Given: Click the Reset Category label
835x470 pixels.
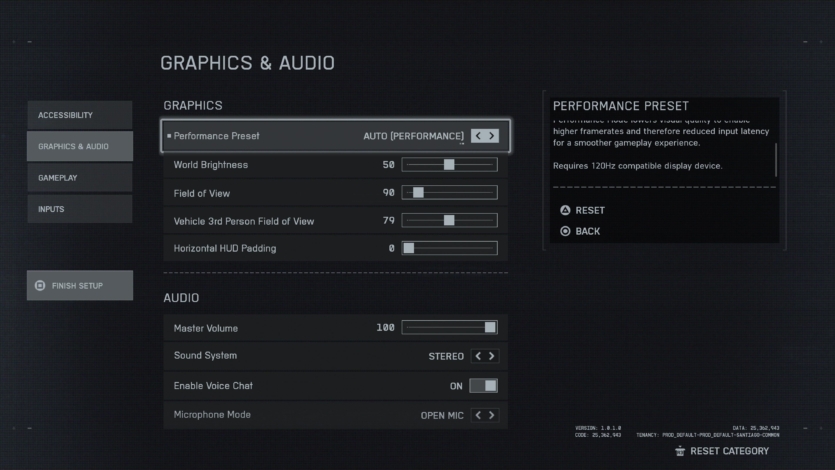Looking at the screenshot, I should (x=729, y=451).
